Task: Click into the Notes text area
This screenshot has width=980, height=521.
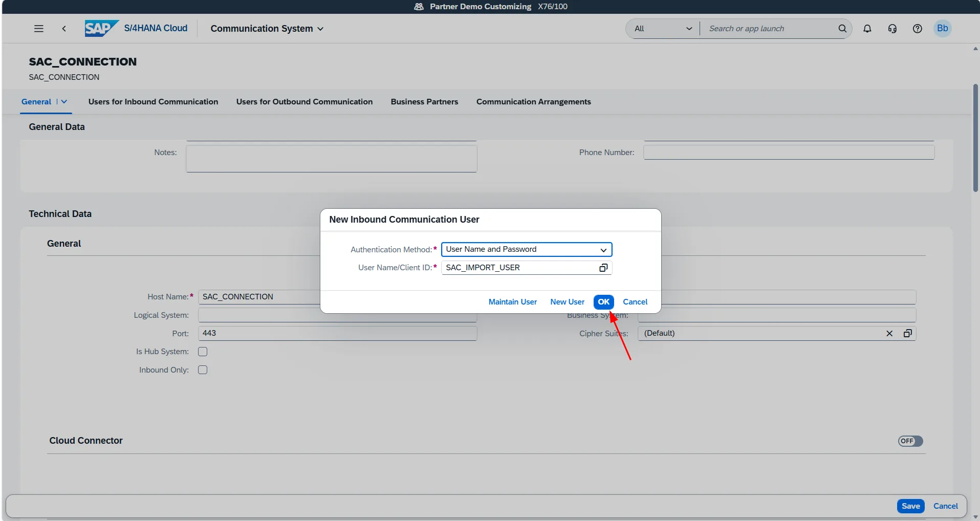Action: pos(332,159)
